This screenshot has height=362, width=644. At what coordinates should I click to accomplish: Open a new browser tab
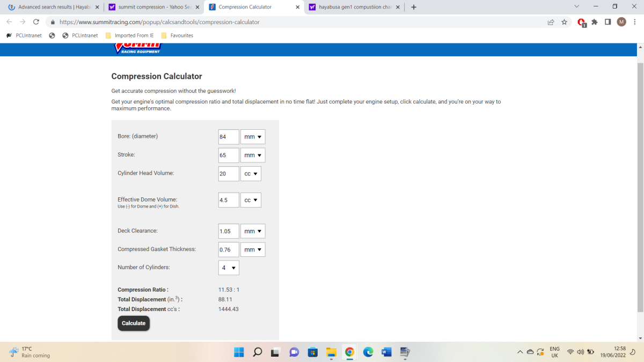pyautogui.click(x=414, y=7)
